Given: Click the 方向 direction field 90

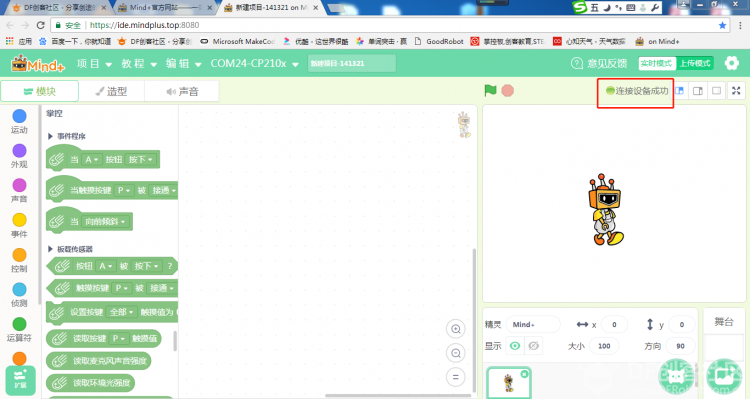Looking at the screenshot, I should tap(681, 346).
